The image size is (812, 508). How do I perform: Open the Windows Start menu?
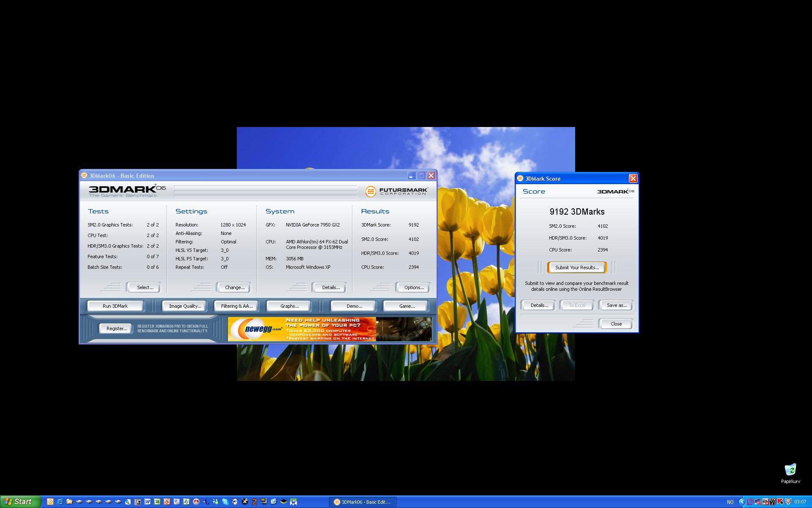pos(20,502)
